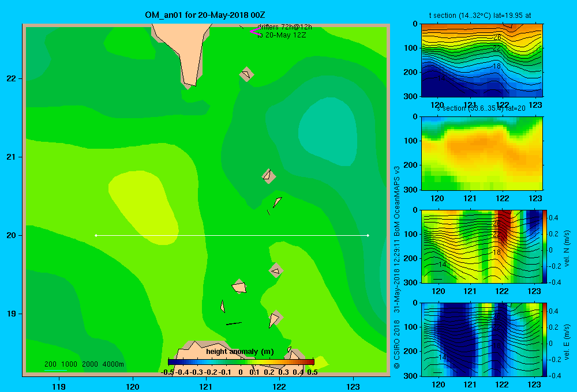Click the 't section (14..32°C) lat=19.95' title
The width and height of the screenshot is (577, 392).
coord(480,16)
